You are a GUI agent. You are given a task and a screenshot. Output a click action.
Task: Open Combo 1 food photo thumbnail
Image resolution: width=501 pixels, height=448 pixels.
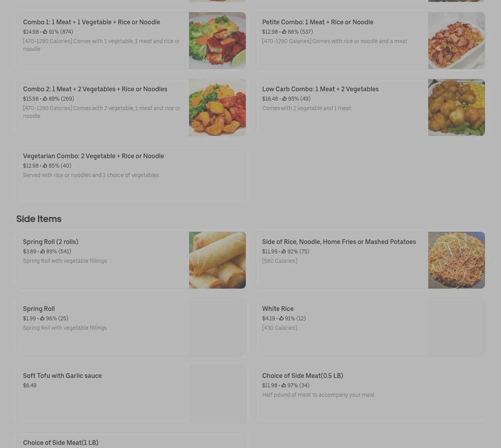[217, 41]
